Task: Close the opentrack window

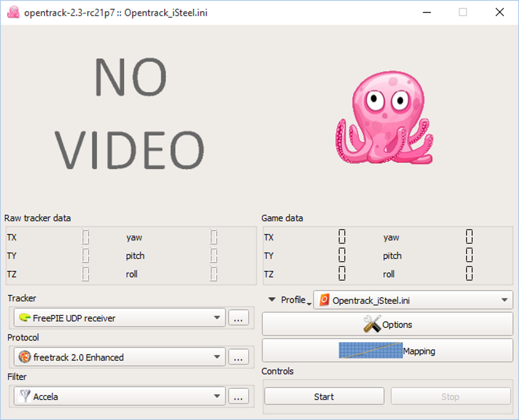Action: point(500,13)
